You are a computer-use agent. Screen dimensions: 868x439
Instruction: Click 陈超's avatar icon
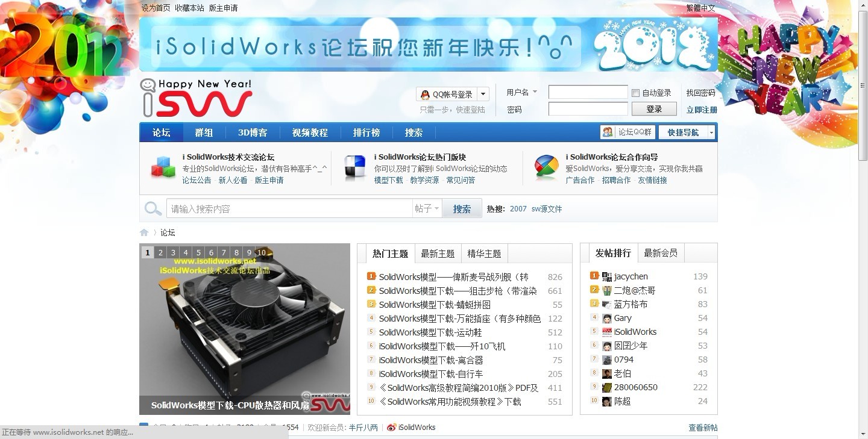pos(607,401)
